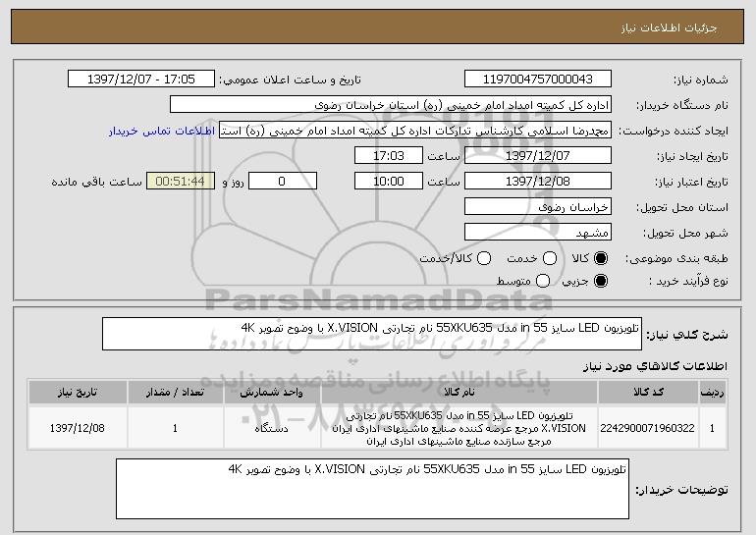Select the جزیی purchase type radio
Screen dimensions: 756x535
601,281
